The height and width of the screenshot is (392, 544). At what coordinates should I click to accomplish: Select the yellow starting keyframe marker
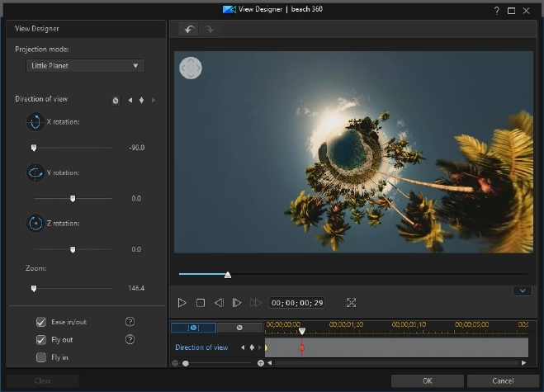click(266, 347)
